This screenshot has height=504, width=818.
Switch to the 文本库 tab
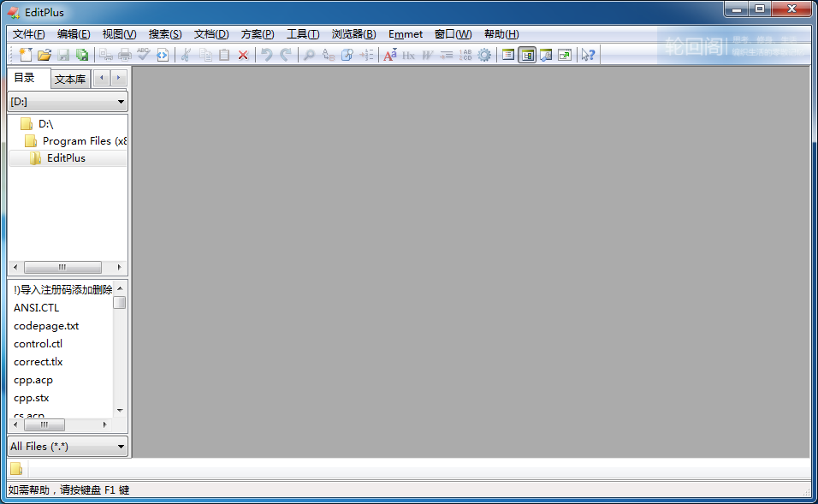[70, 80]
